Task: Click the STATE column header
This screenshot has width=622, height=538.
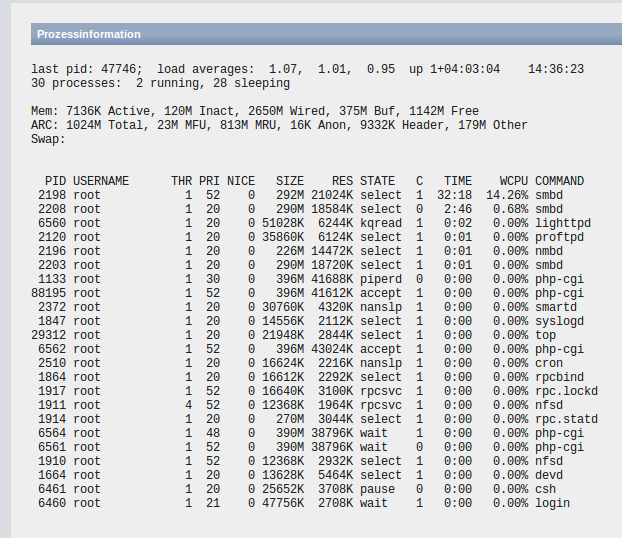Action: coord(378,181)
